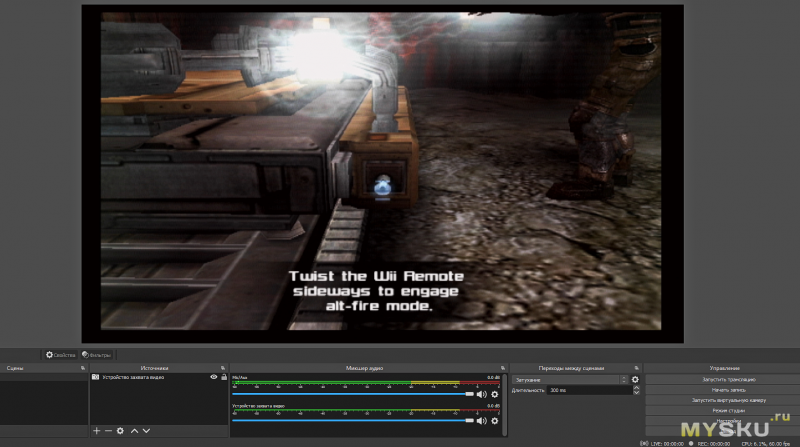The height and width of the screenshot is (447, 800).
Task: Open the Properties (Свойства) toolbar item
Action: [x=61, y=355]
